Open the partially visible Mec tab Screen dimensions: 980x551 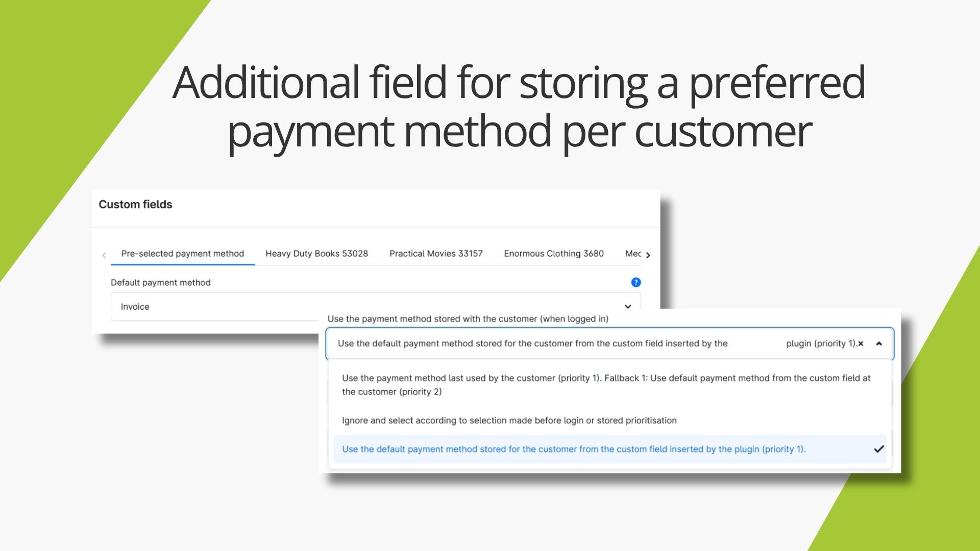[x=633, y=254]
